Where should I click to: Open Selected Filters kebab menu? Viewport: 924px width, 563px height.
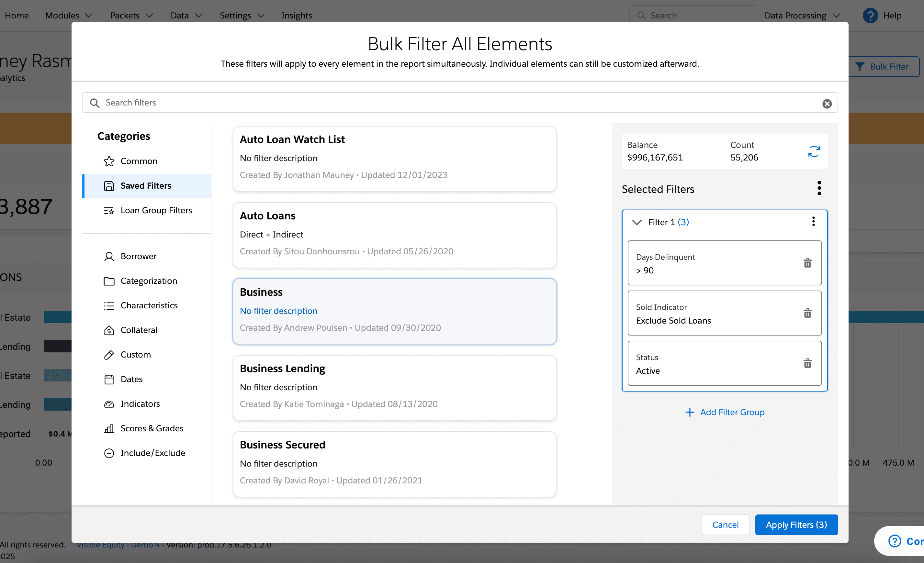click(x=819, y=188)
